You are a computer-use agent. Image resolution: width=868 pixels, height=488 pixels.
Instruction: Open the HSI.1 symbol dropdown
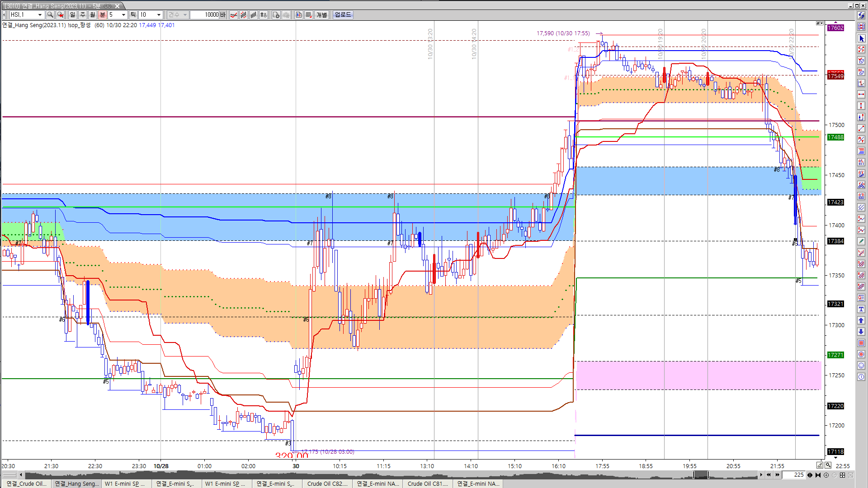(x=39, y=15)
